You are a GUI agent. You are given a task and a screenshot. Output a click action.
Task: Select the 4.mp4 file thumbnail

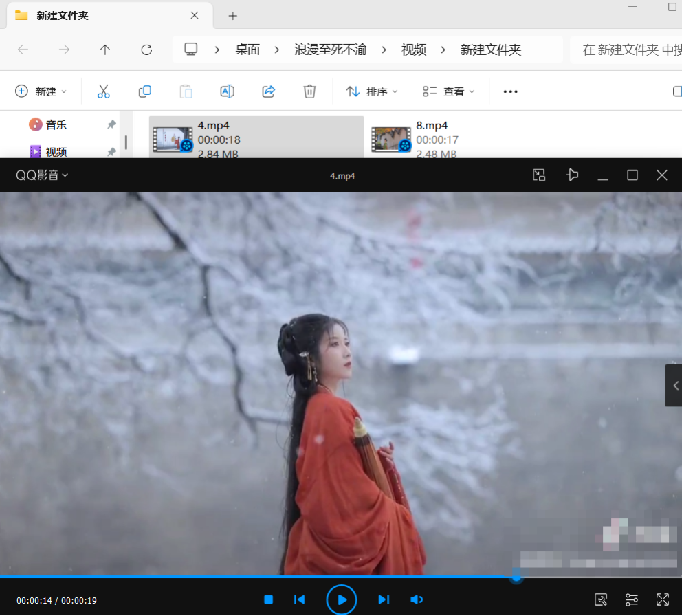pyautogui.click(x=173, y=139)
